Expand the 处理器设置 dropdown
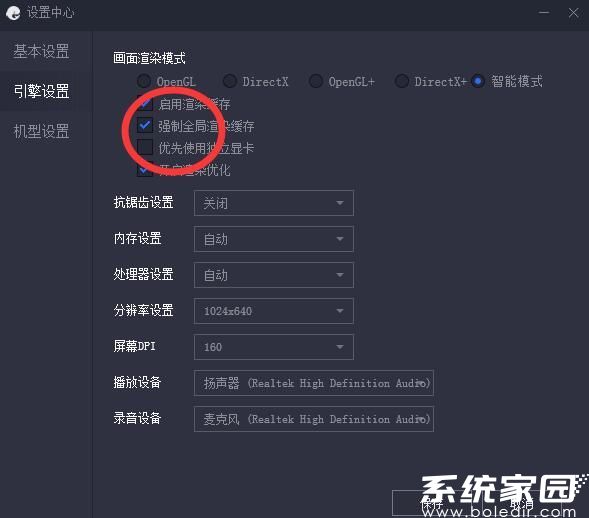Viewport: 589px width, 518px height. pyautogui.click(x=274, y=275)
